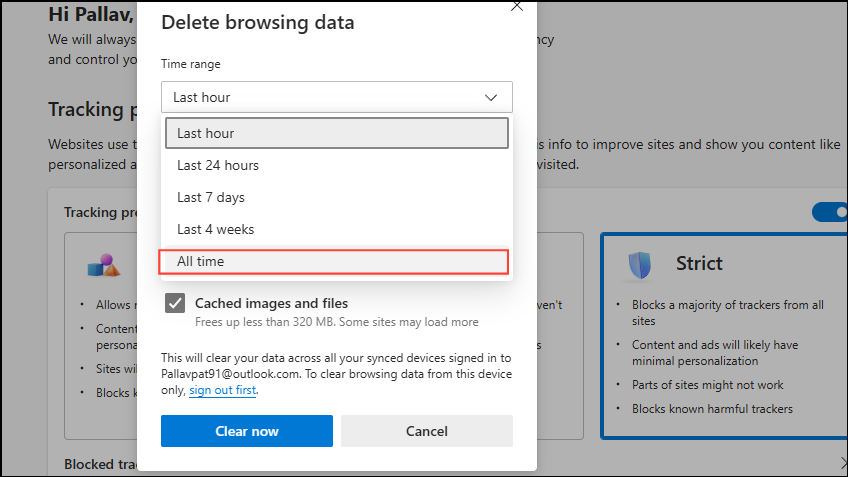Click the blue Strict shield icon
This screenshot has height=477, width=848.
point(640,265)
